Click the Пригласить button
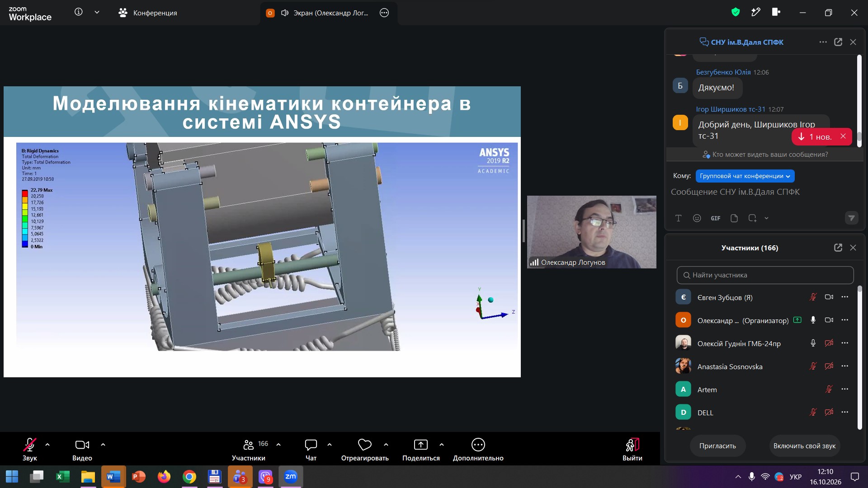Screen dimensions: 868x488 (x=717, y=446)
